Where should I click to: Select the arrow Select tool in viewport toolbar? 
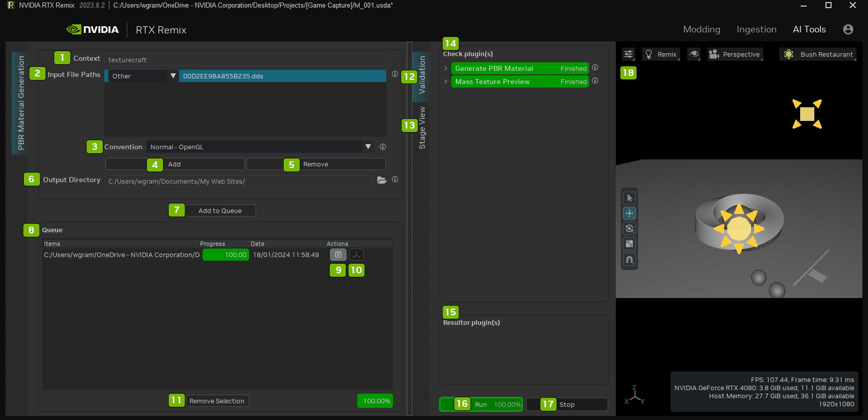(x=629, y=198)
